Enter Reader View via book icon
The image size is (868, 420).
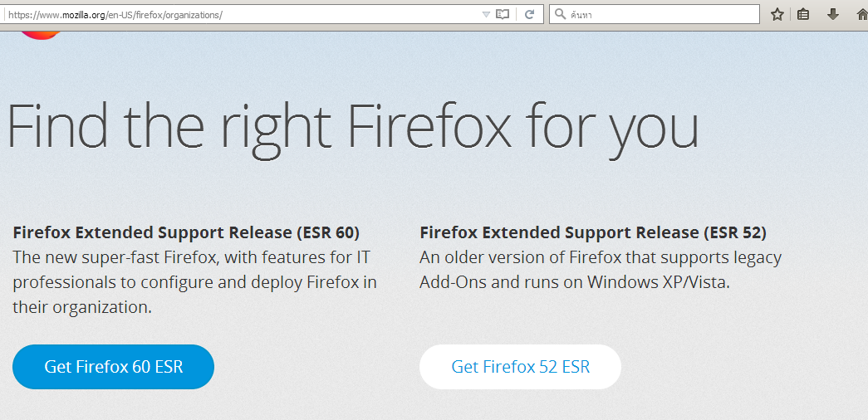[x=502, y=14]
